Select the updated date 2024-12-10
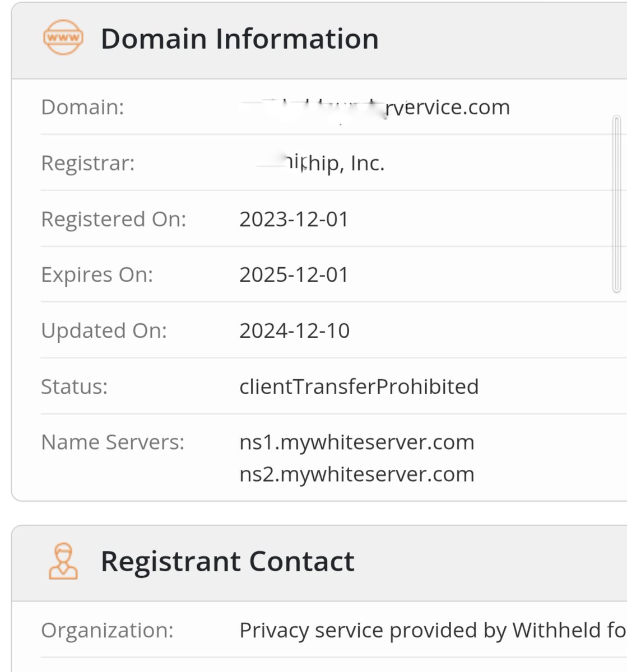The height and width of the screenshot is (672, 627). point(295,330)
